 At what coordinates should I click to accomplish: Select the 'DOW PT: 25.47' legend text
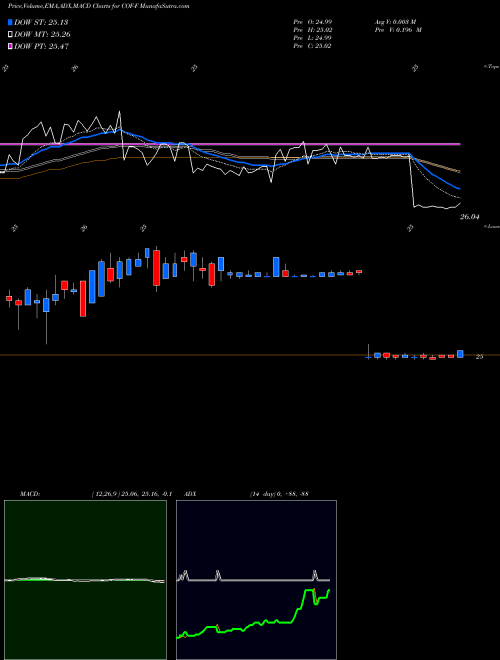pyautogui.click(x=41, y=46)
